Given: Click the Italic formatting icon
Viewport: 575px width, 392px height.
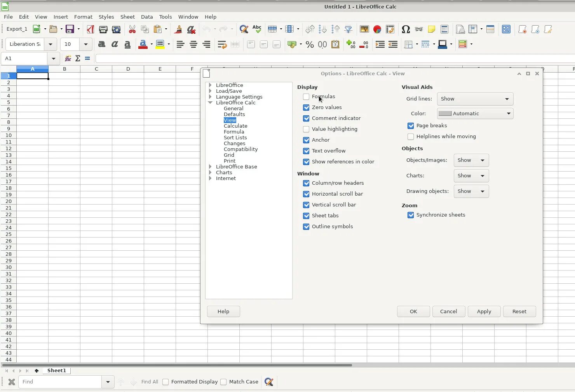Looking at the screenshot, I should pyautogui.click(x=115, y=44).
